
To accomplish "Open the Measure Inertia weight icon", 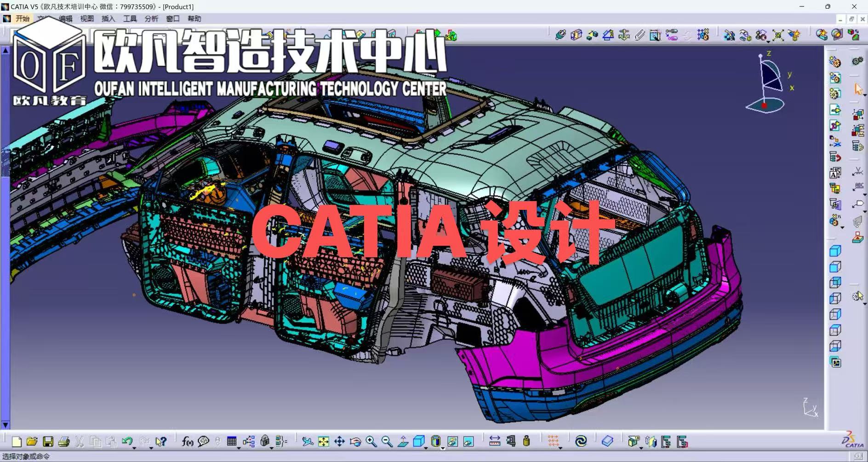I will point(526,442).
